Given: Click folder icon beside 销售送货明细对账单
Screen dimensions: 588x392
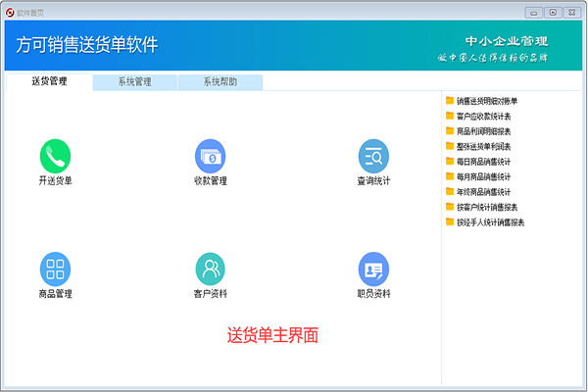Looking at the screenshot, I should click(450, 101).
